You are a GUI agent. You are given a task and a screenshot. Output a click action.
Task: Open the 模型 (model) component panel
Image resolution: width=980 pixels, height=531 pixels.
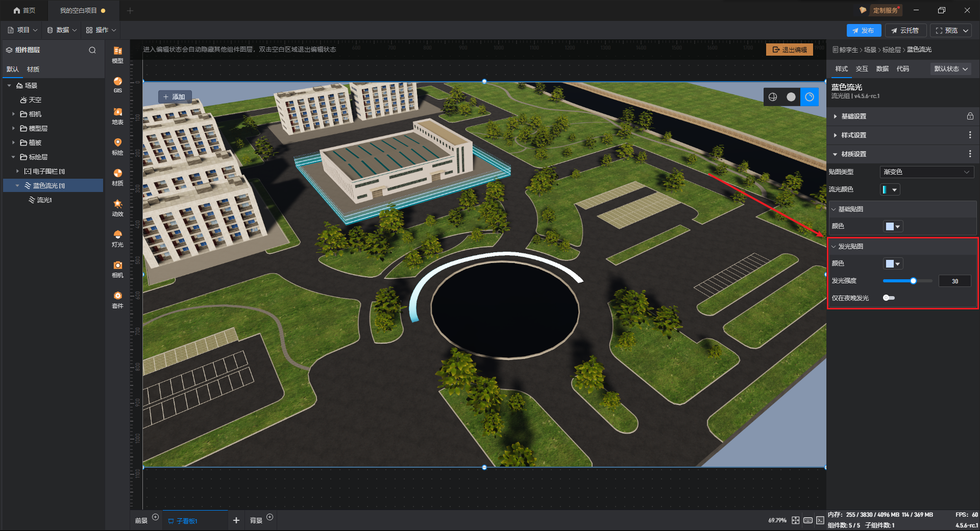pyautogui.click(x=117, y=54)
